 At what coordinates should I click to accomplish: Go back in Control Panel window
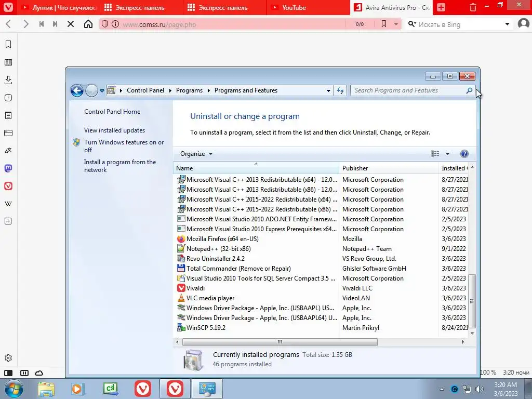point(77,90)
